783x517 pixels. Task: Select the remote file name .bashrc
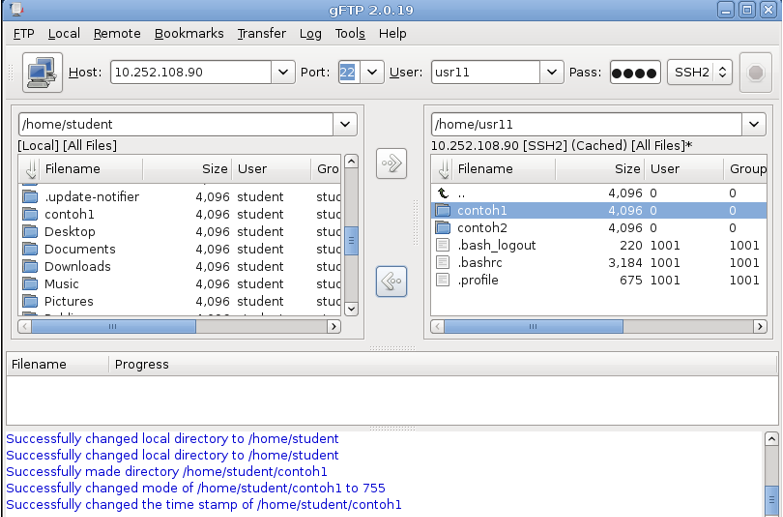pyautogui.click(x=480, y=263)
